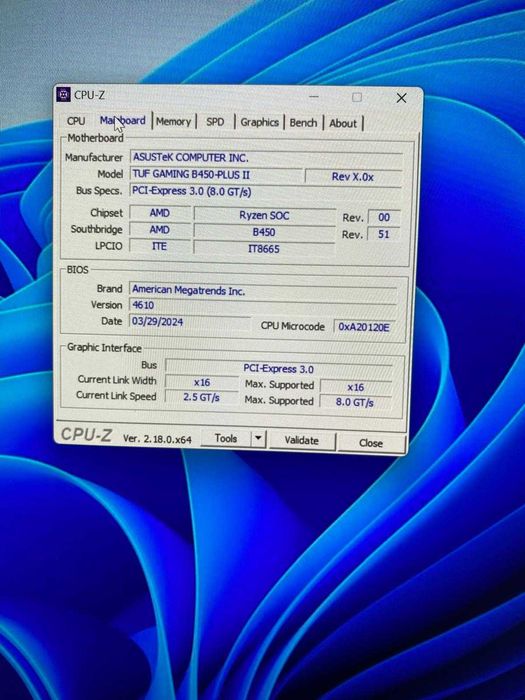Minimize the CPU-Z window
The width and height of the screenshot is (525, 700).
point(314,96)
